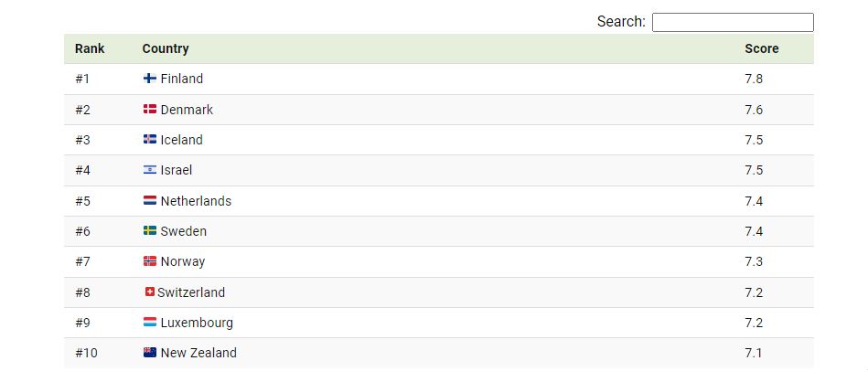Select the Finland country name
Viewport: 868px width, 382px height.
182,79
